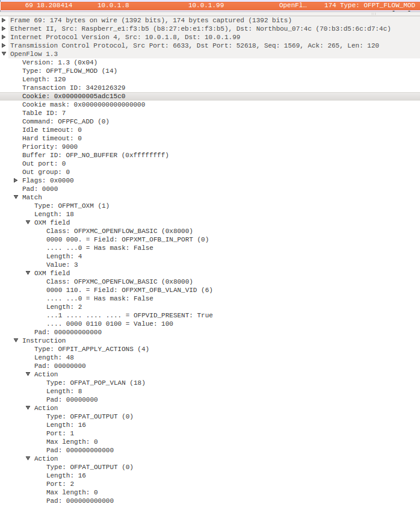Select the Buffer ID: OFP_NO_BUFFER line
420x507 pixels.
[x=95, y=155]
